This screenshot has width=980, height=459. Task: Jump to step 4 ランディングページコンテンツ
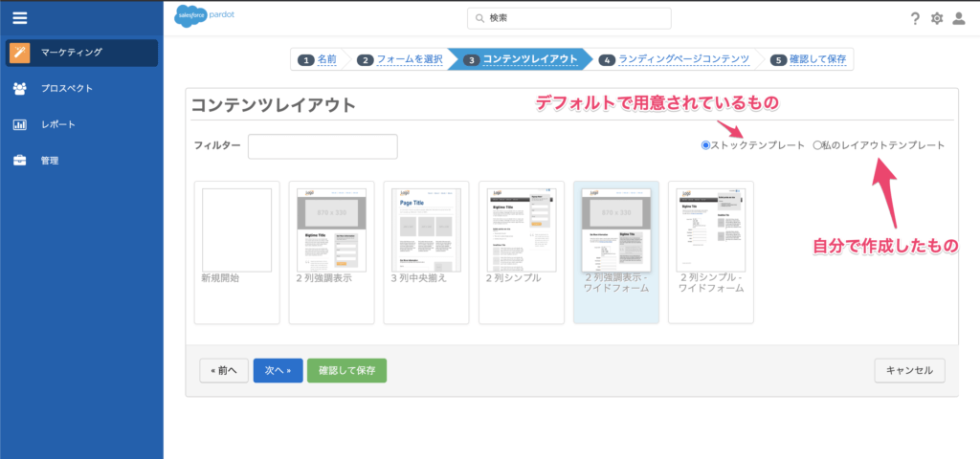click(x=674, y=59)
